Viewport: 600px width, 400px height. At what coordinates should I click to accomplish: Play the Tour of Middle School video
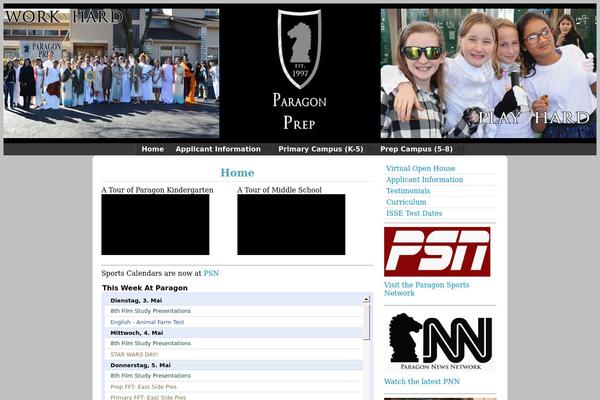[291, 225]
